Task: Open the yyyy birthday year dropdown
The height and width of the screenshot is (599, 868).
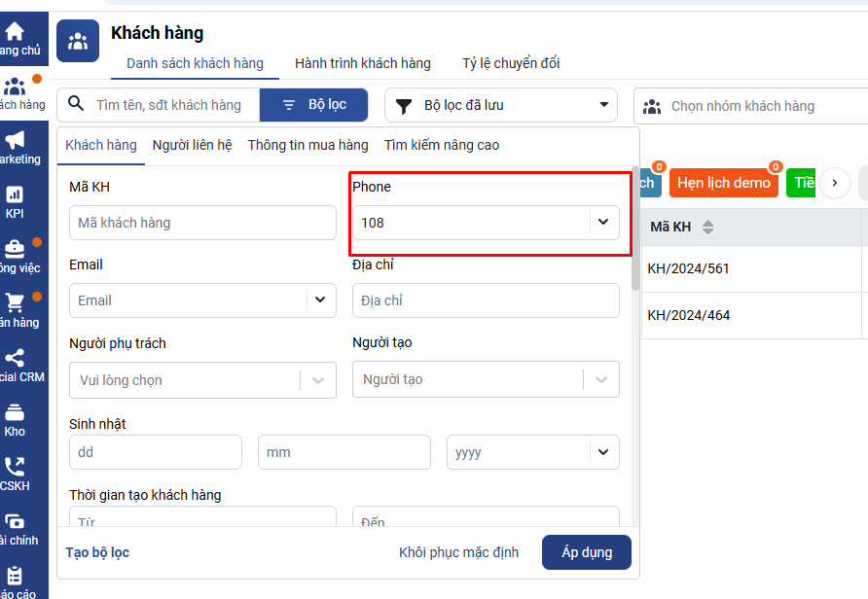Action: coord(603,452)
